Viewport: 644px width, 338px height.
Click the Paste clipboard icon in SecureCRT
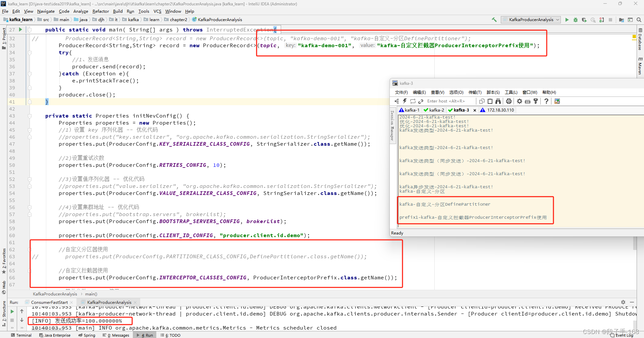tap(490, 101)
